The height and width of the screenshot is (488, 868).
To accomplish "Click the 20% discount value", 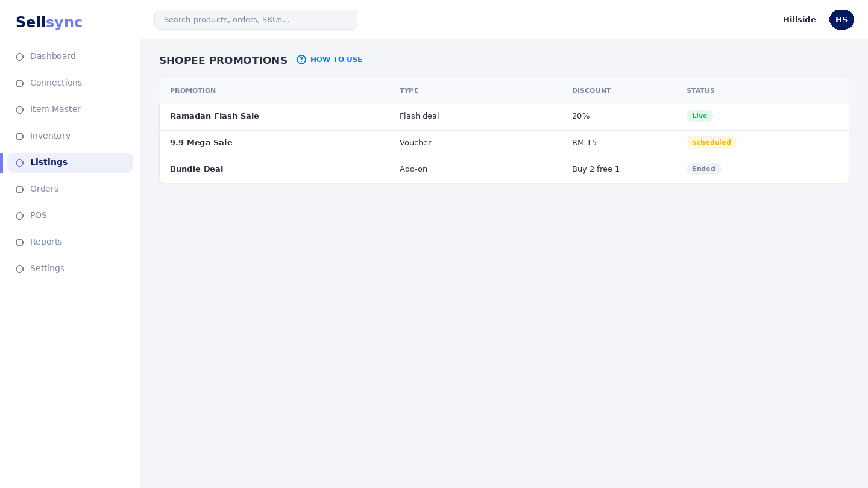I will (x=580, y=116).
